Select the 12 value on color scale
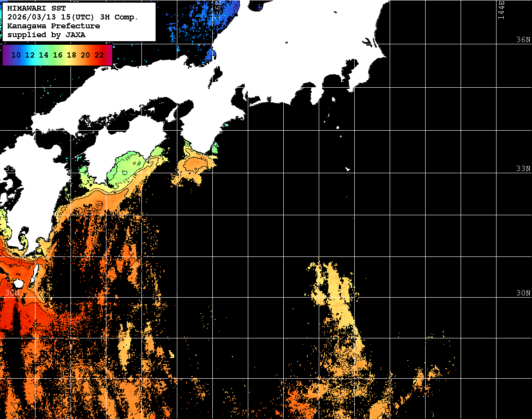The image size is (532, 419). pyautogui.click(x=30, y=55)
